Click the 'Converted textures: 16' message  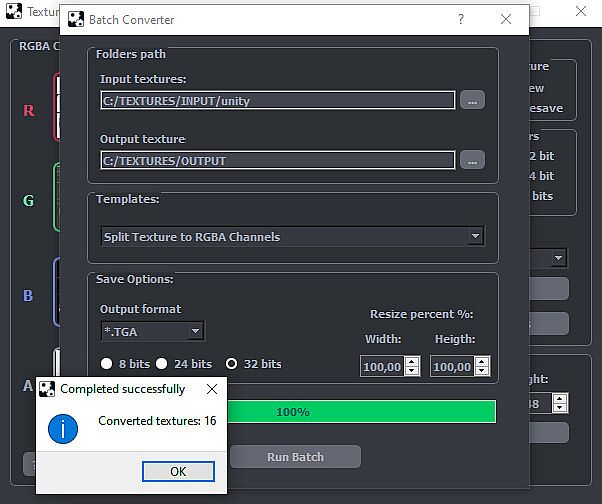(x=157, y=421)
